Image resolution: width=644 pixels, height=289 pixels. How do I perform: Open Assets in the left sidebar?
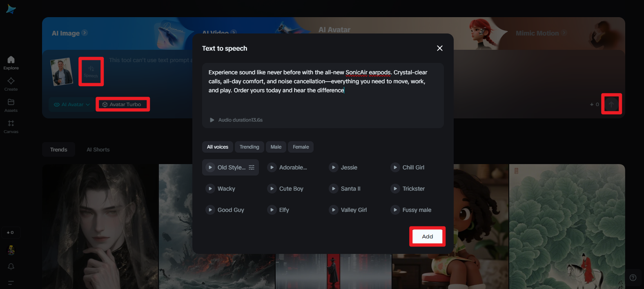[x=11, y=105]
